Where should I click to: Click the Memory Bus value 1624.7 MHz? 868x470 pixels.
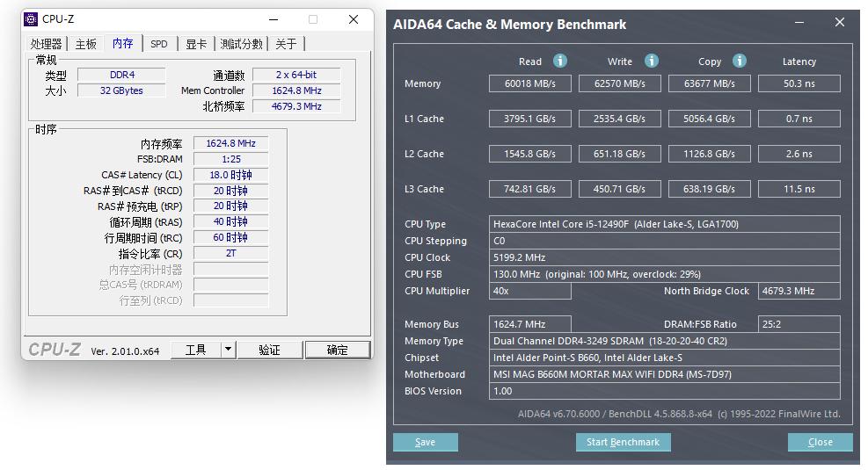[530, 324]
